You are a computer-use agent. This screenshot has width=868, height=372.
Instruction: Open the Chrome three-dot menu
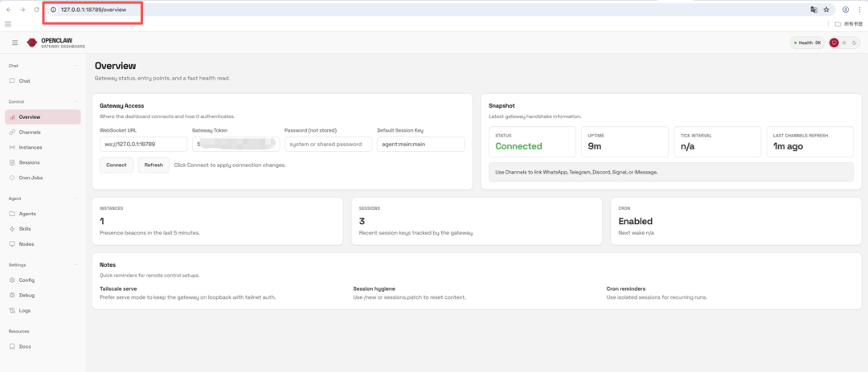(x=859, y=10)
